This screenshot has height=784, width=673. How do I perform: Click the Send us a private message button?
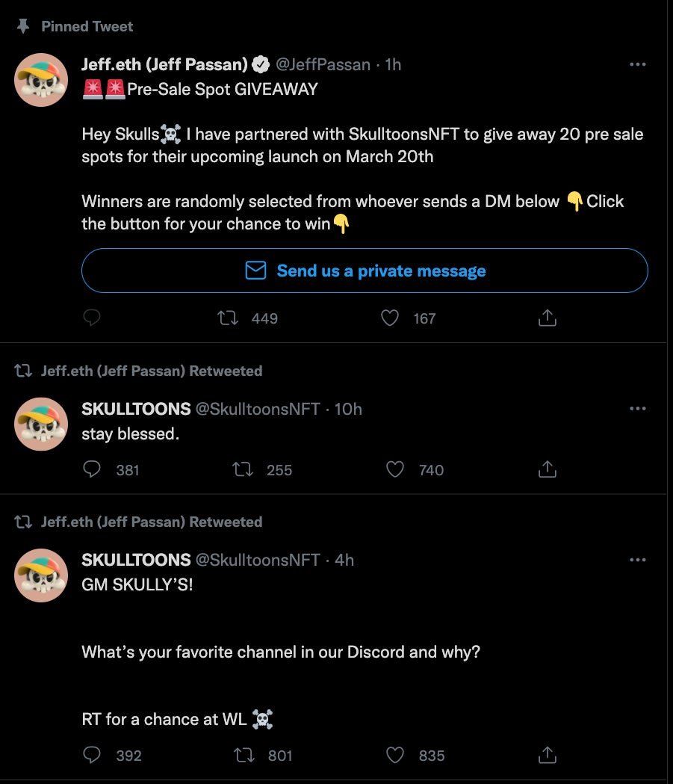tap(365, 271)
